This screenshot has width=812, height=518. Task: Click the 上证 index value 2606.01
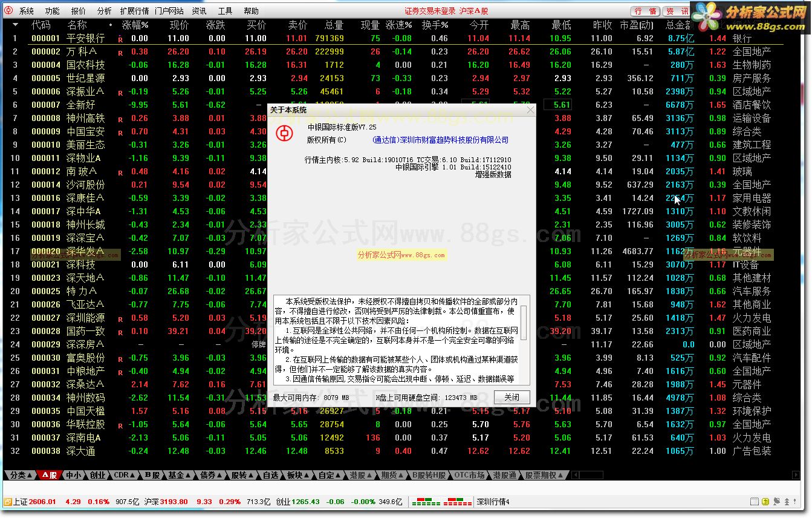point(42,502)
